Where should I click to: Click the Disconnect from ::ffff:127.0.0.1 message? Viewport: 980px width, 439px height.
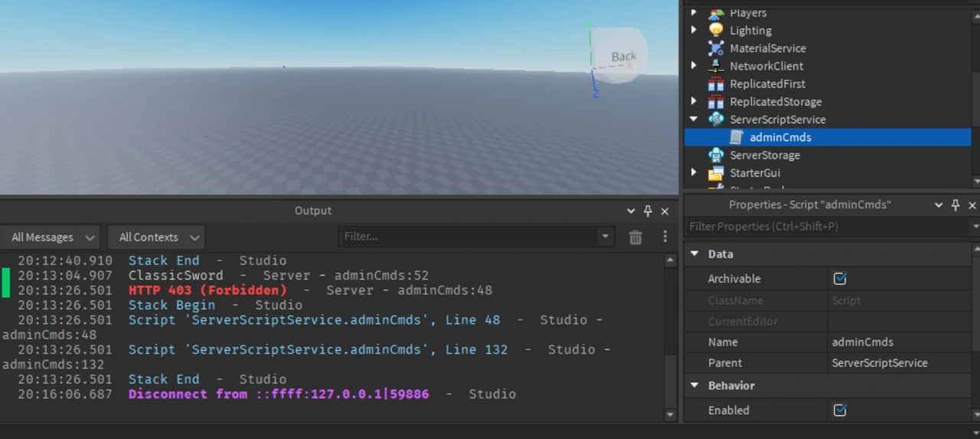pyautogui.click(x=279, y=395)
